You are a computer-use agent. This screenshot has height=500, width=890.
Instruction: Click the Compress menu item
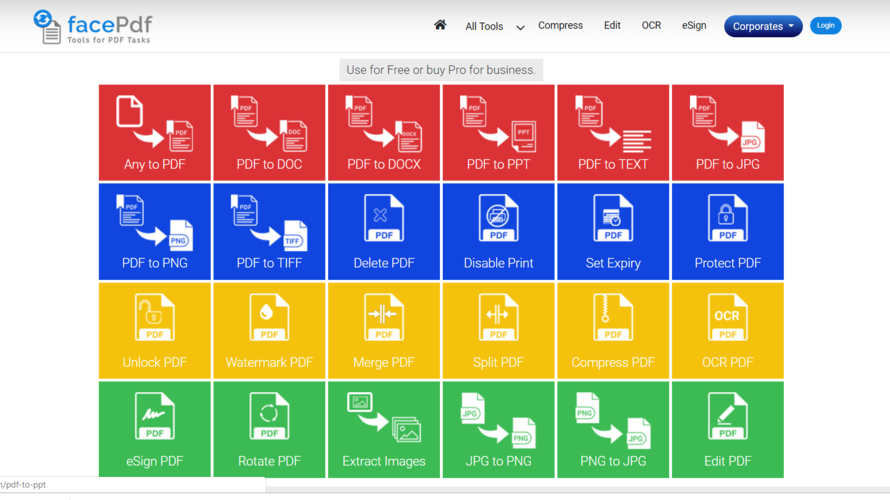click(560, 26)
